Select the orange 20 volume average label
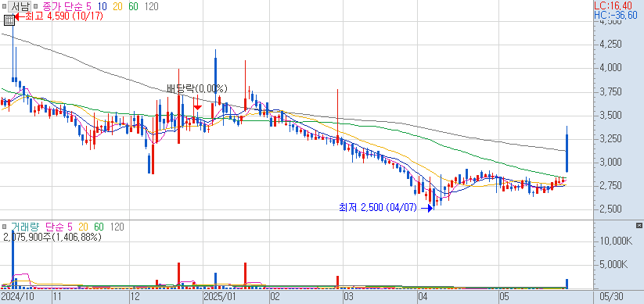Viewport: 644px width, 304px height. [x=83, y=227]
